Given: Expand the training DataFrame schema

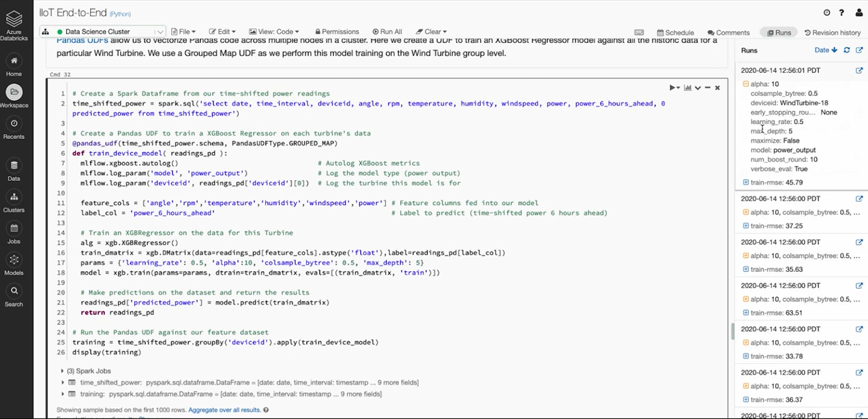Looking at the screenshot, I should point(63,394).
